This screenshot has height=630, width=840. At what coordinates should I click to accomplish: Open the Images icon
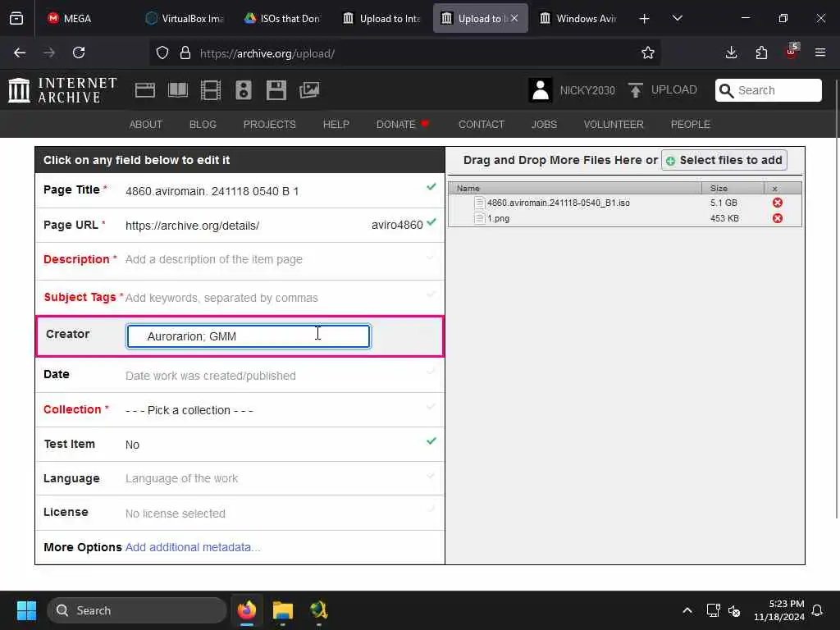click(x=309, y=90)
